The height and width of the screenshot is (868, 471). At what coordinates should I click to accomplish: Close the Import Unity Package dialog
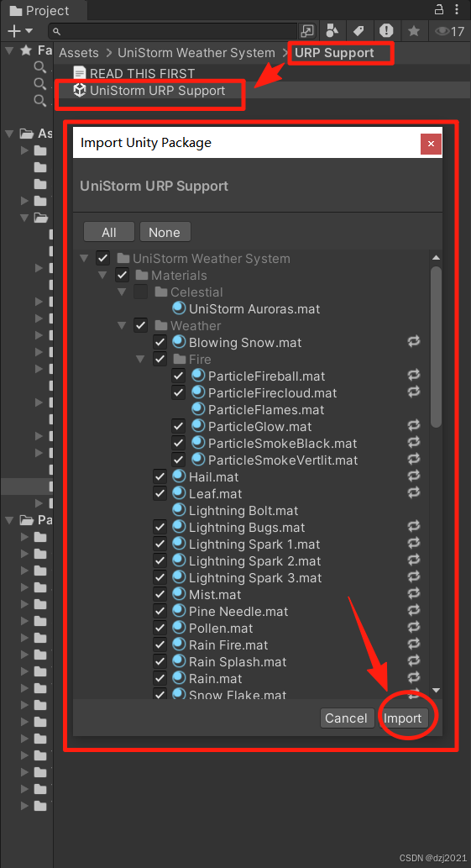(431, 144)
